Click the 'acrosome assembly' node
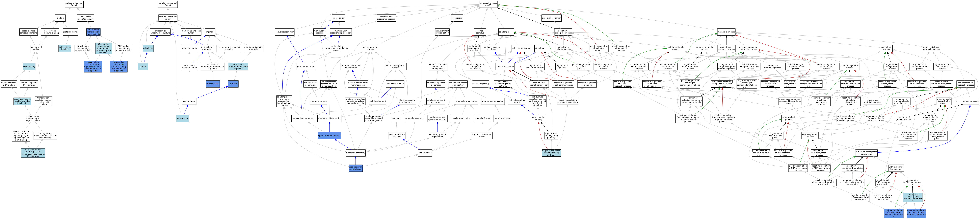 point(355,153)
